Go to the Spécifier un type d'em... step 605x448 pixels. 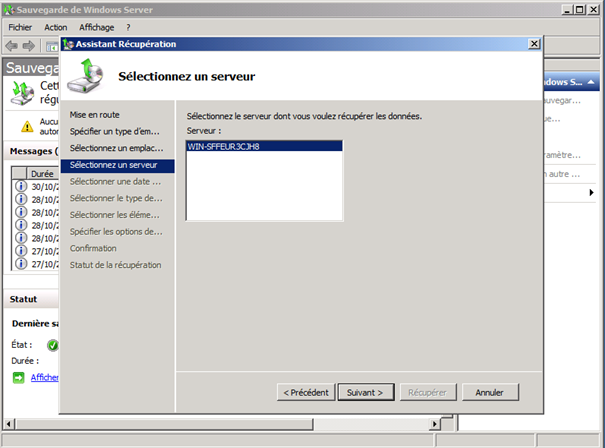click(x=115, y=132)
